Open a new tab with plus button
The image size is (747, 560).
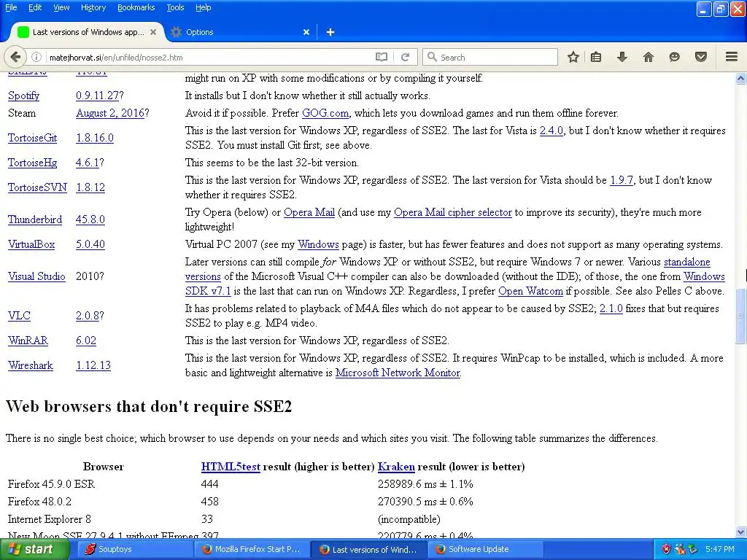[x=330, y=32]
